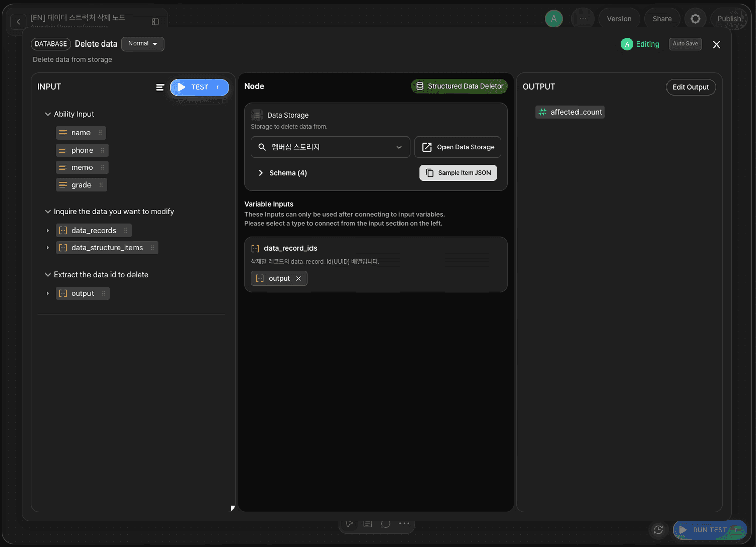Viewport: 756px width, 547px height.
Task: Click the Publish button
Action: [729, 19]
